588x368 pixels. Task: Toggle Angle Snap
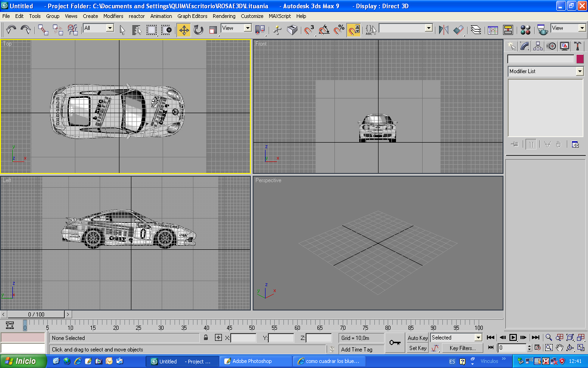click(x=324, y=30)
